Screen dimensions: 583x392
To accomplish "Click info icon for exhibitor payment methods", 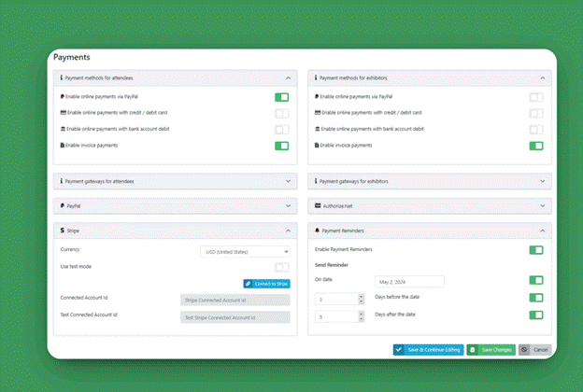I will pyautogui.click(x=318, y=78).
